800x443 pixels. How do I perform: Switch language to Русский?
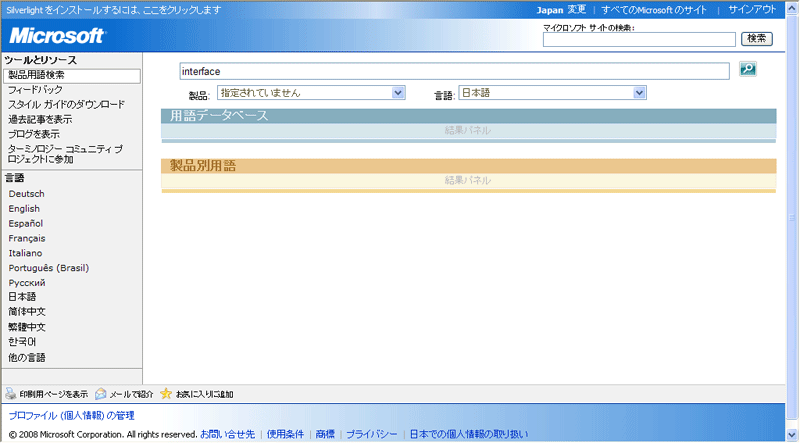point(27,283)
